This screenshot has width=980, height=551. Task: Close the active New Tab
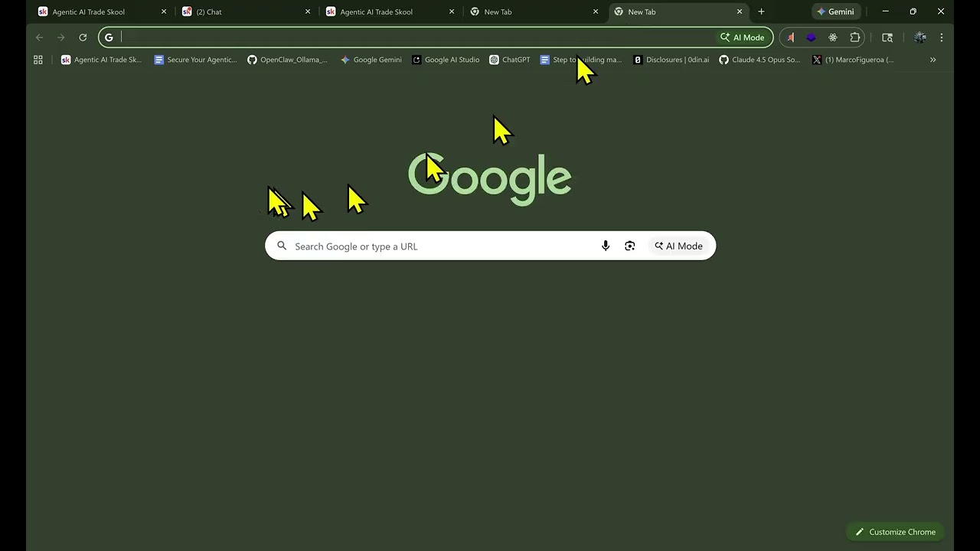click(x=740, y=11)
